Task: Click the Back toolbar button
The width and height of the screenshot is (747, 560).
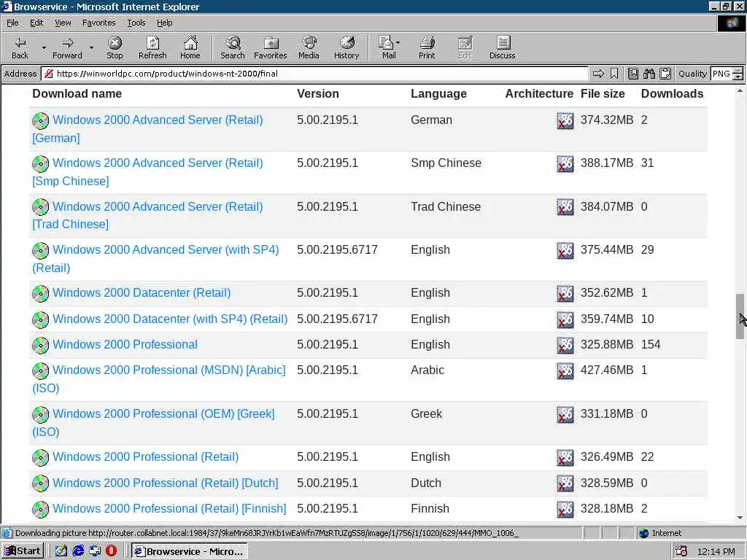Action: coord(20,47)
